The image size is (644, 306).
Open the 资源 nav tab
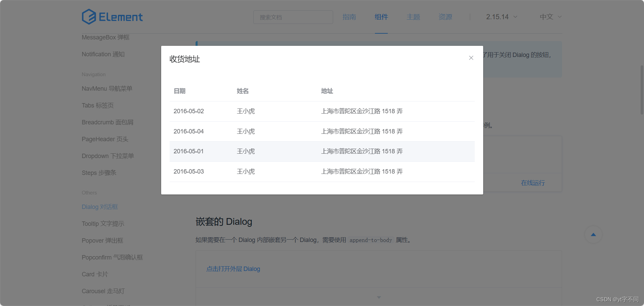[445, 17]
